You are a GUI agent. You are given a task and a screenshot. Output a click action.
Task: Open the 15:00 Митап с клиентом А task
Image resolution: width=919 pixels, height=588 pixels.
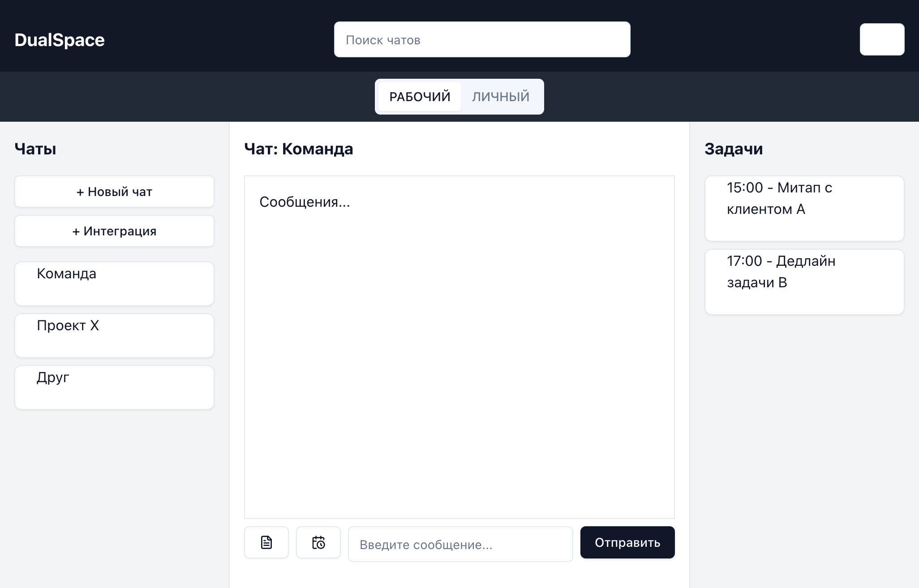click(x=804, y=209)
